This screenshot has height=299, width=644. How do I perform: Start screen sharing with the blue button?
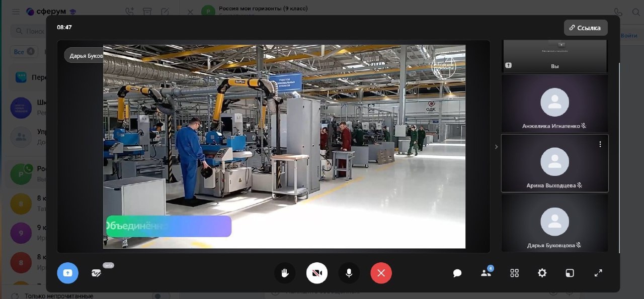point(67,273)
